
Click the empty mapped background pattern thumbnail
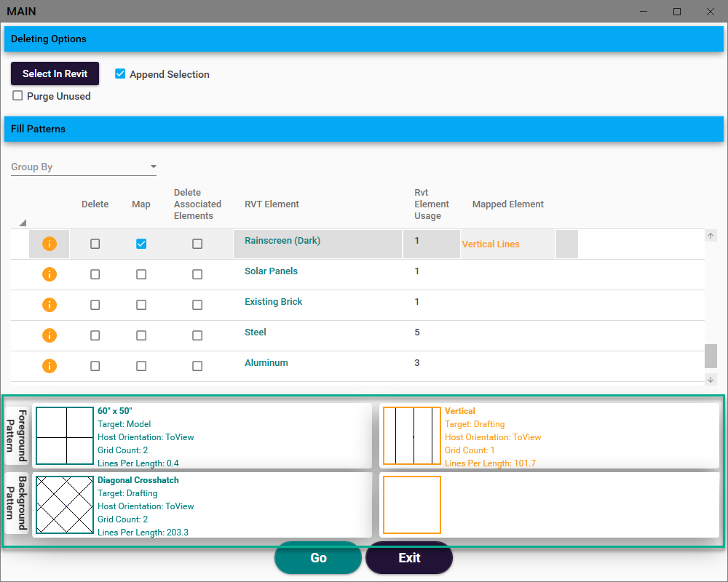click(x=412, y=505)
